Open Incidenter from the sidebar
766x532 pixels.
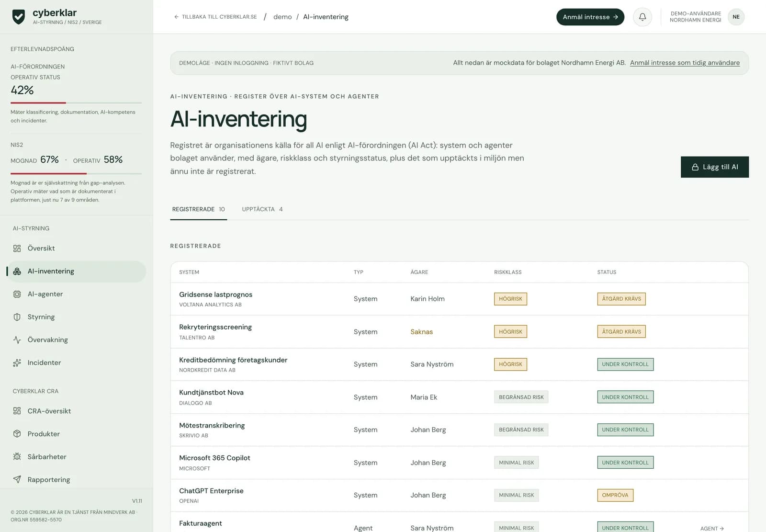(x=77, y=362)
